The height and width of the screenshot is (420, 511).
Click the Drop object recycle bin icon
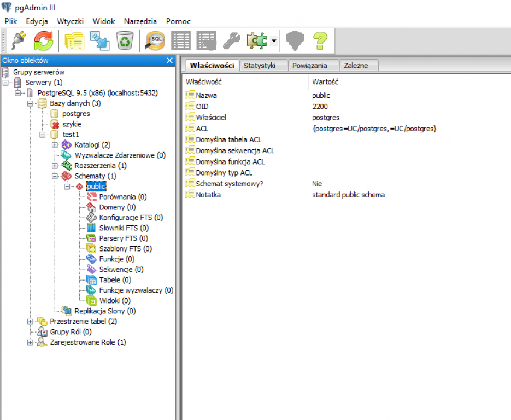[x=125, y=41]
